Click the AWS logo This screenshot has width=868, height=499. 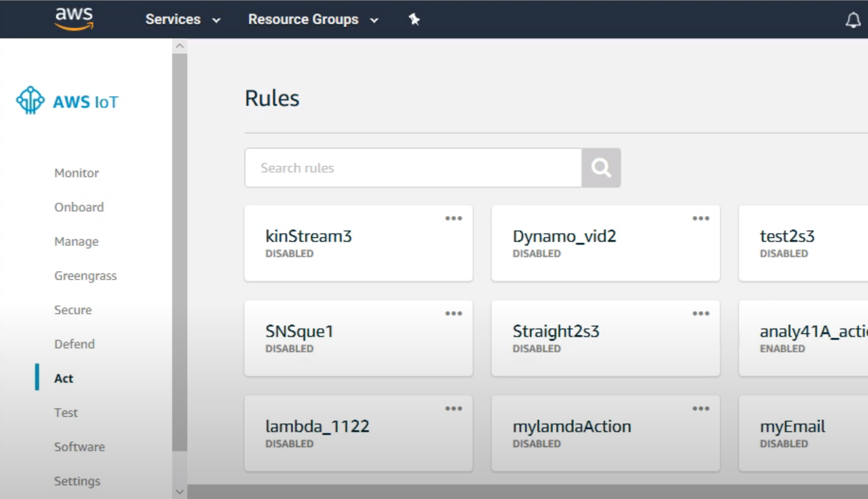coord(74,19)
